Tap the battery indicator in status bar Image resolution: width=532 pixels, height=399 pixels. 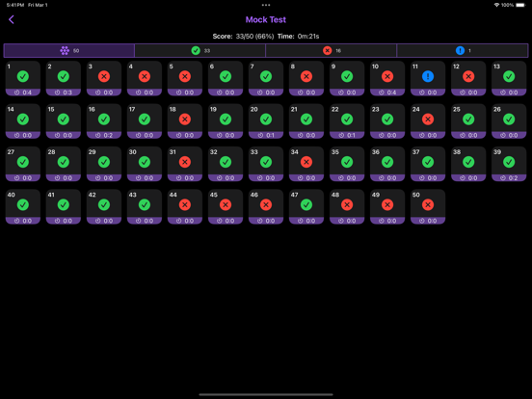tap(520, 5)
